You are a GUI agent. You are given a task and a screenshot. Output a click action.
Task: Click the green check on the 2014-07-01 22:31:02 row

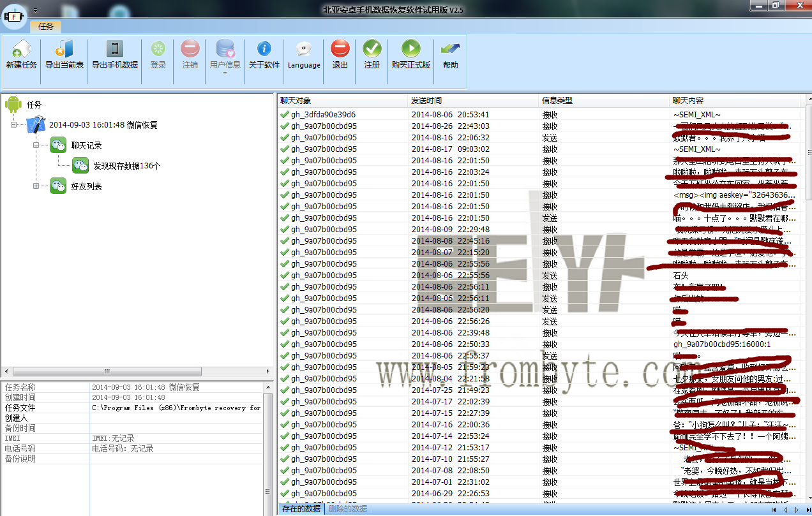284,482
